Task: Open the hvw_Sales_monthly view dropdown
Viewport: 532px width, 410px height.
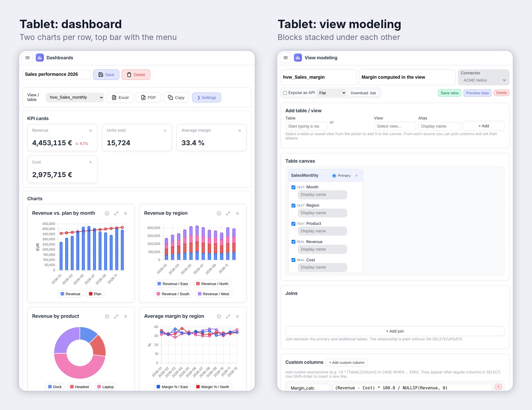Action: pyautogui.click(x=75, y=97)
